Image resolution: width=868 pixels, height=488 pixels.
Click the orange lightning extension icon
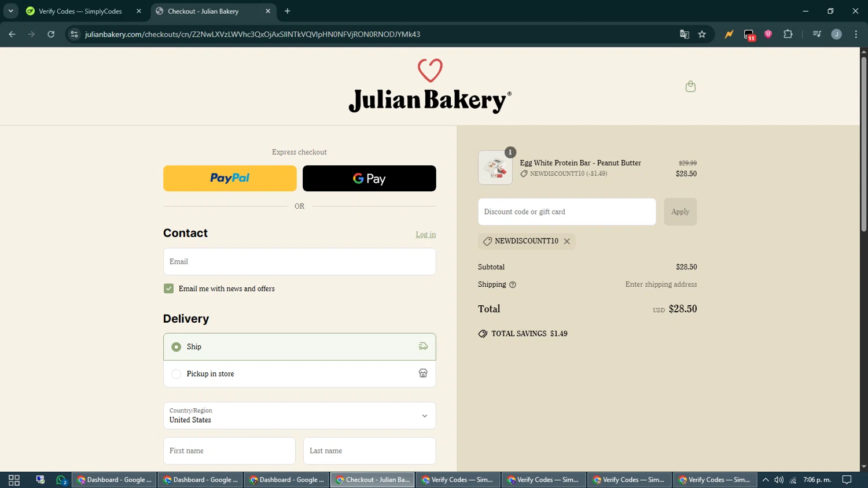click(729, 34)
